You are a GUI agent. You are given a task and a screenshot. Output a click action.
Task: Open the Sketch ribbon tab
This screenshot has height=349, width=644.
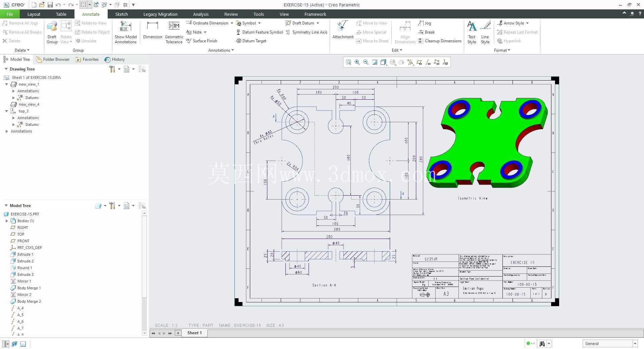121,14
